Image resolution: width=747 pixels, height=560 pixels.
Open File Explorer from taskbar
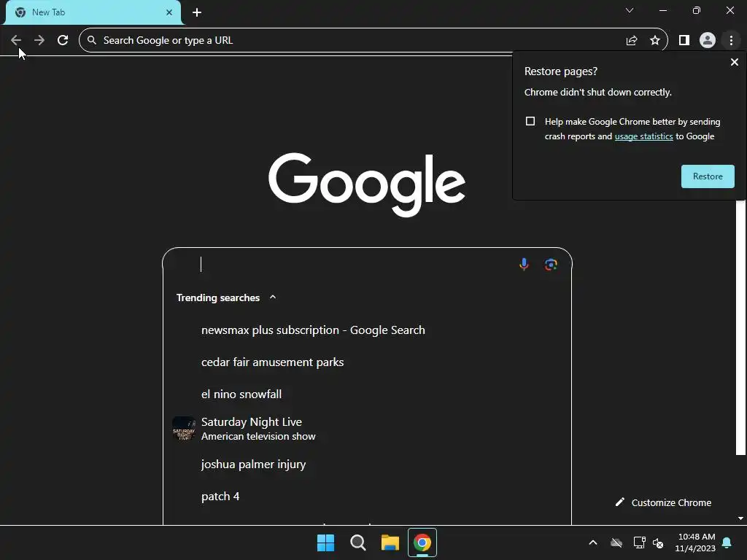(390, 542)
